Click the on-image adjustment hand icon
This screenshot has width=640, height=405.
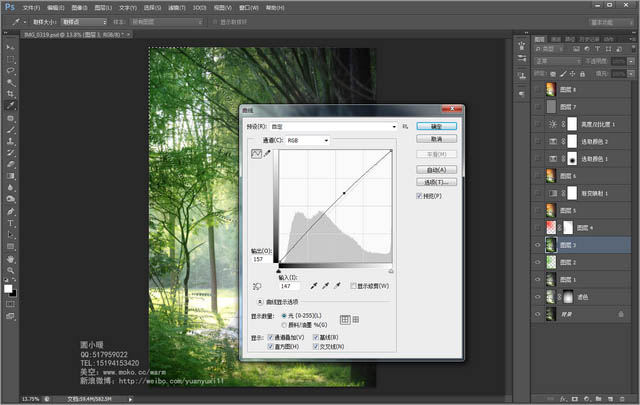[x=257, y=286]
